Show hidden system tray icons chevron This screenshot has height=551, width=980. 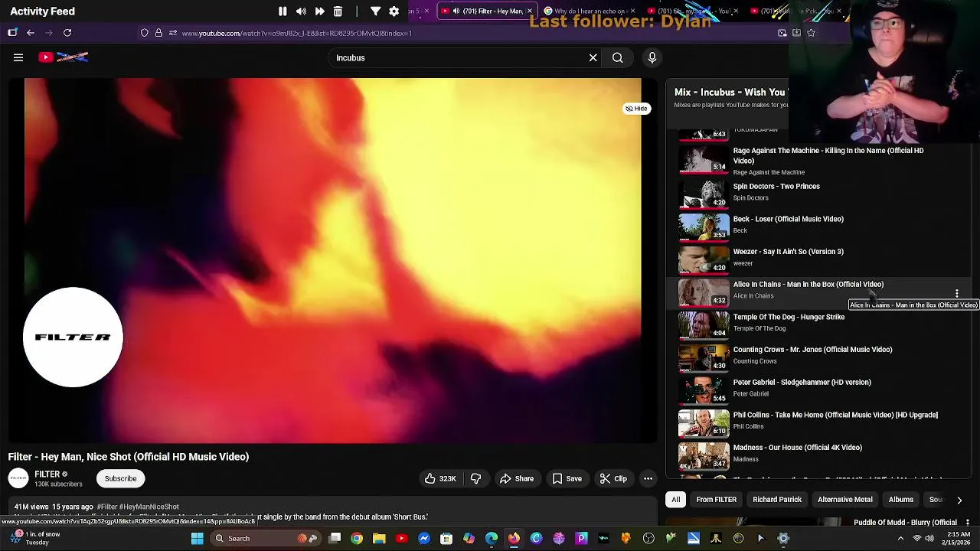(x=901, y=538)
